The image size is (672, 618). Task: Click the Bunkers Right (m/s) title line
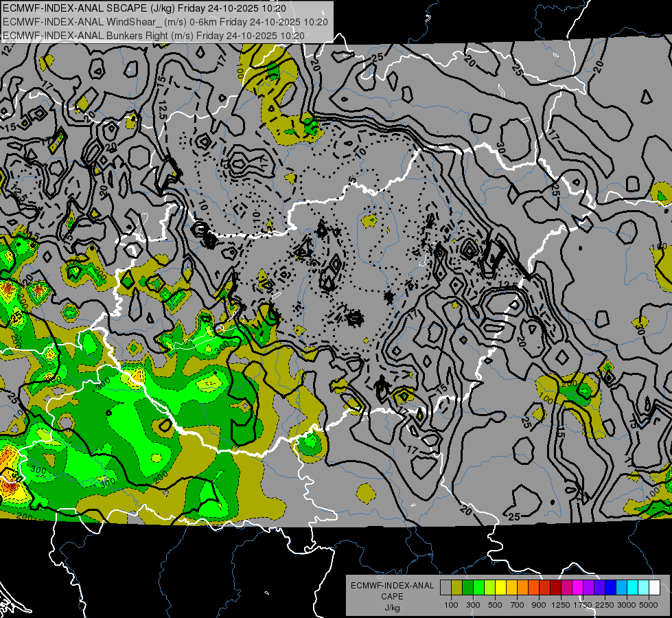point(154,36)
